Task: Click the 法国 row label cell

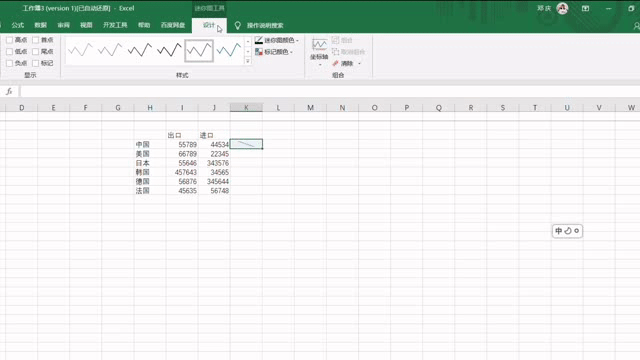Action: tap(150, 191)
